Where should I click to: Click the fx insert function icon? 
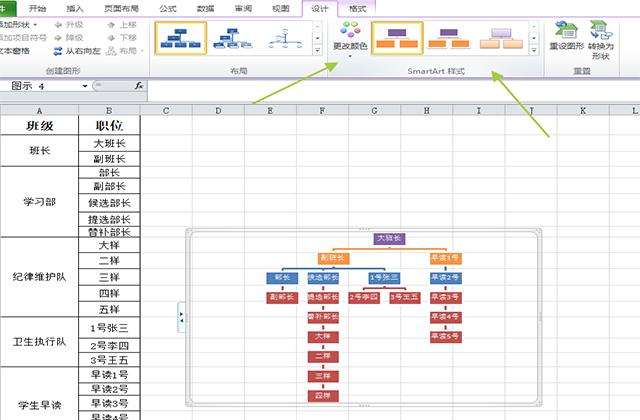(139, 86)
